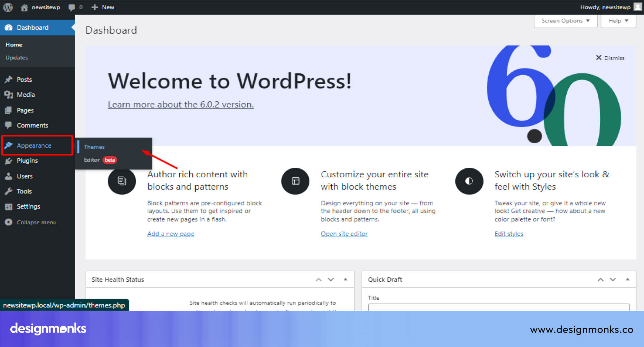Click the Dashboard page heading
644x347 pixels.
coord(111,30)
